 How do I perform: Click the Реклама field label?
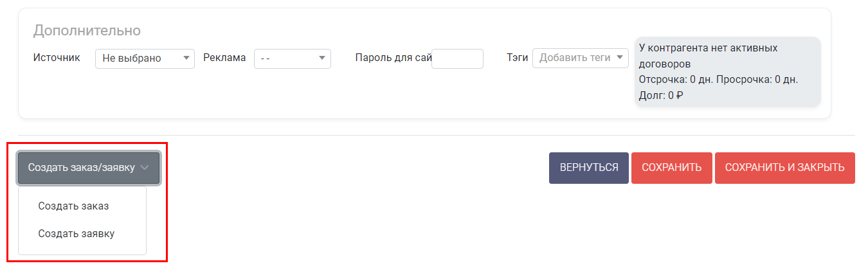(x=224, y=58)
